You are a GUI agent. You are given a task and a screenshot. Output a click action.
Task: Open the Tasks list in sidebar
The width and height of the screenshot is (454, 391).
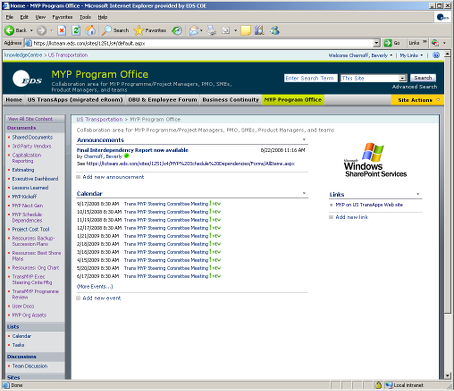pyautogui.click(x=18, y=345)
